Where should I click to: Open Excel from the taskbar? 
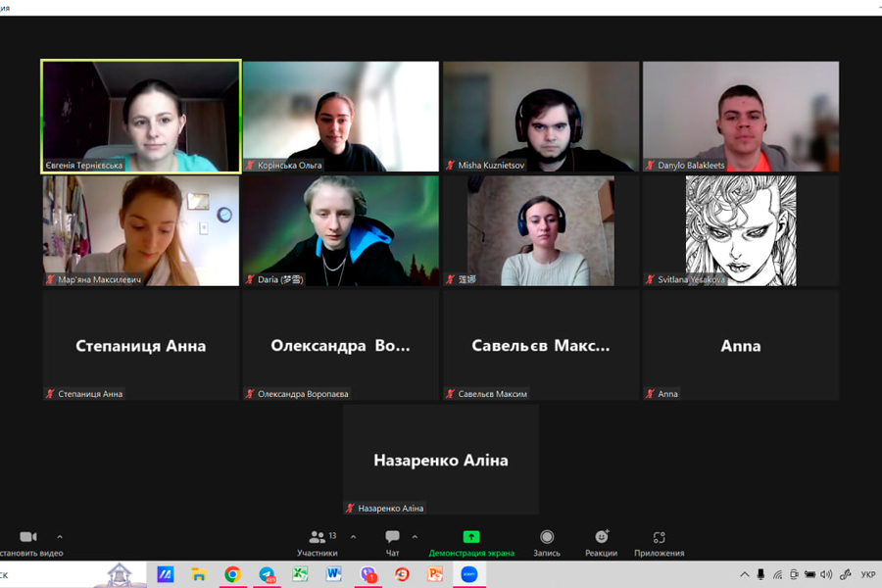pos(301,574)
